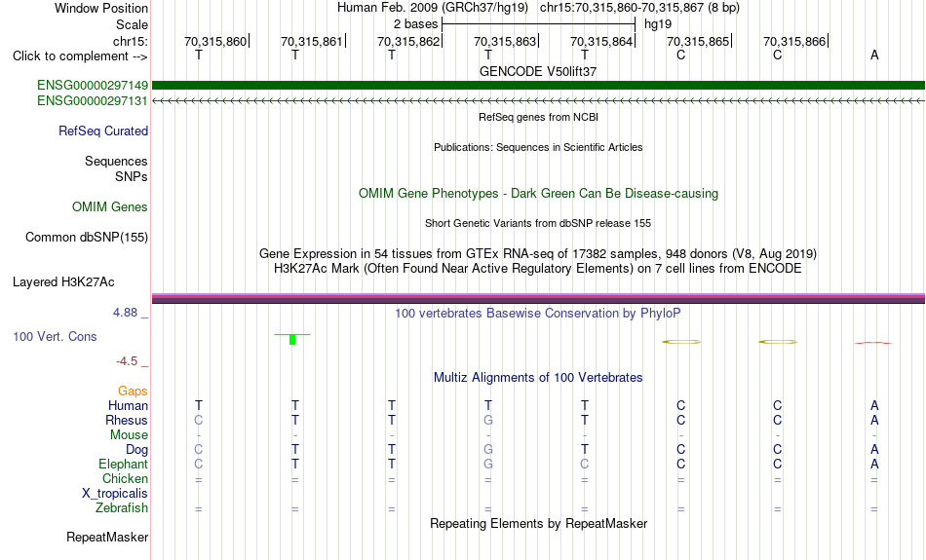This screenshot has width=926, height=560.
Task: Click the ENSG00000297149 track label
Action: (x=93, y=86)
